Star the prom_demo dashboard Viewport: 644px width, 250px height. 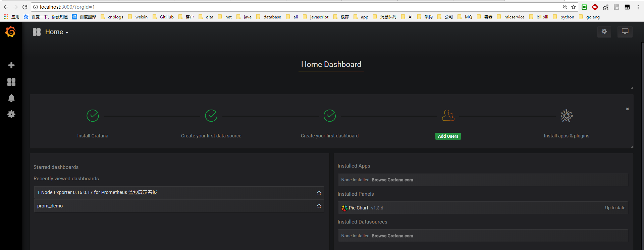point(319,206)
